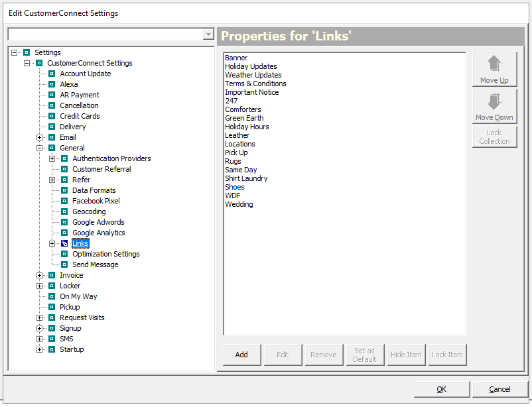Click the Lock Item button
The height and width of the screenshot is (407, 532).
tap(447, 355)
